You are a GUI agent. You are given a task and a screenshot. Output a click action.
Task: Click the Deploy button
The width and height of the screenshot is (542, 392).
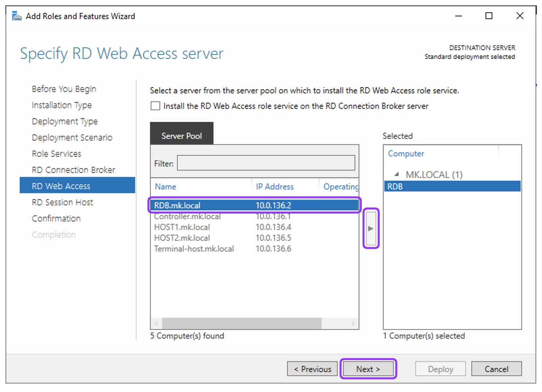(x=440, y=369)
